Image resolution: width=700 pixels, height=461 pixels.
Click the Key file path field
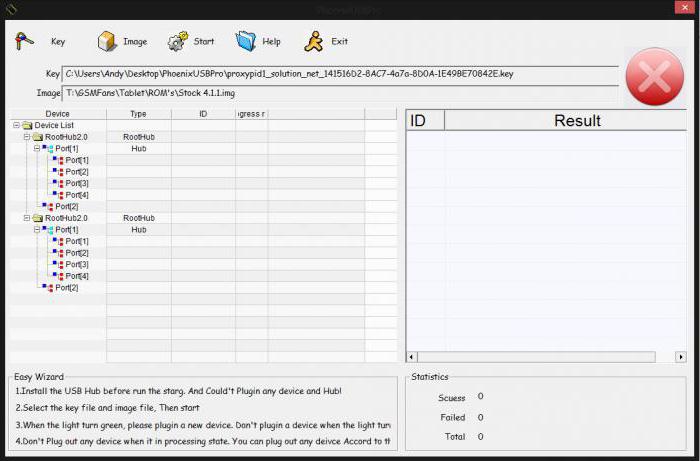[340, 74]
